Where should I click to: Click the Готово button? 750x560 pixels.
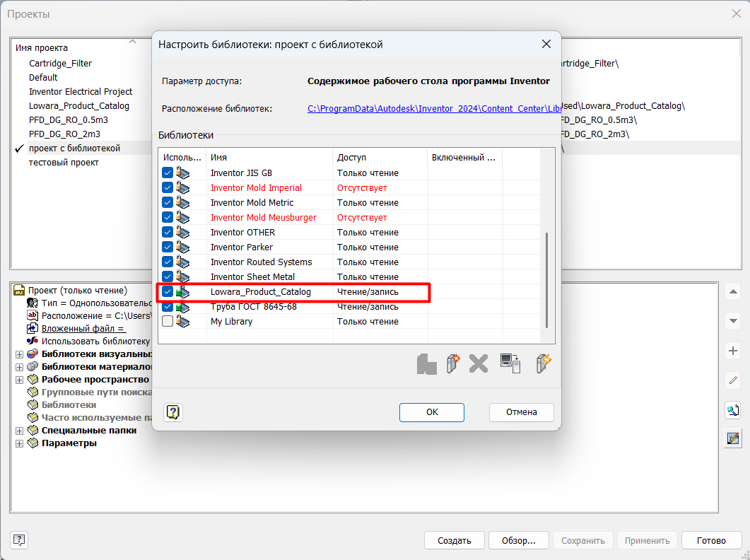[711, 540]
